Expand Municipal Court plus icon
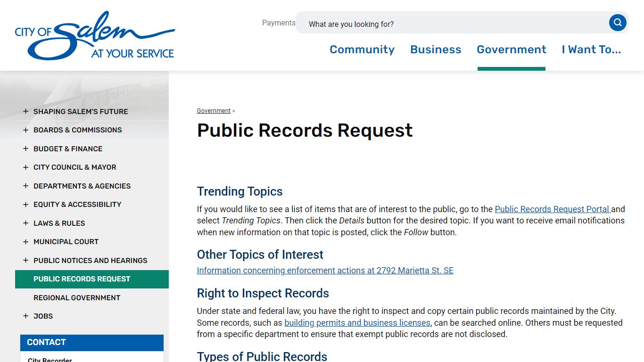The image size is (644, 362). pyautogui.click(x=25, y=242)
